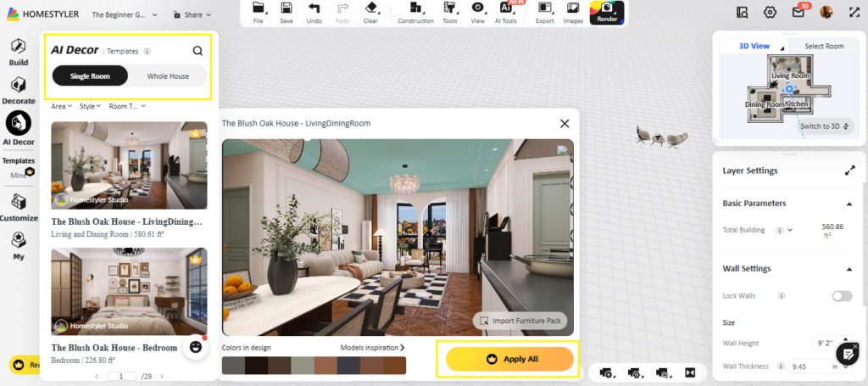Open the Export options
The width and height of the screenshot is (868, 386).
(545, 13)
